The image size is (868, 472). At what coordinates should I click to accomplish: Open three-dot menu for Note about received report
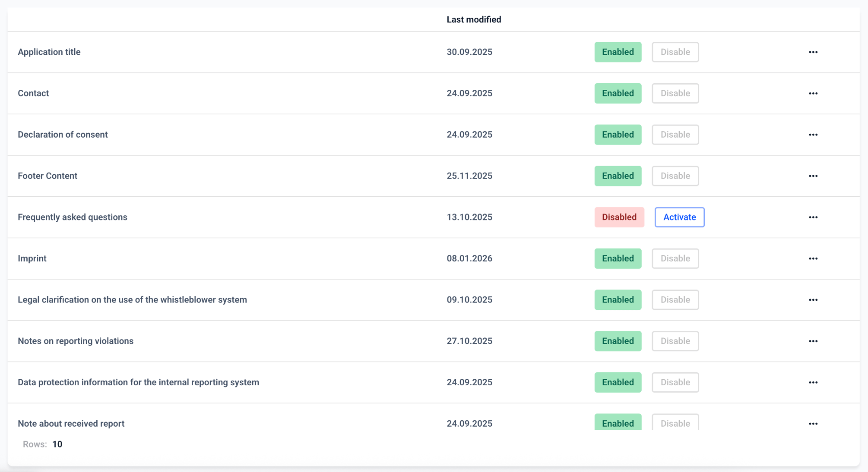click(813, 424)
